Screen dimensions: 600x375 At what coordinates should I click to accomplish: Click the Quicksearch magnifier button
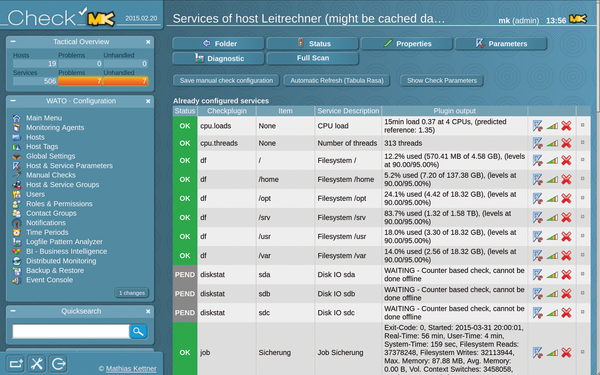point(138,331)
